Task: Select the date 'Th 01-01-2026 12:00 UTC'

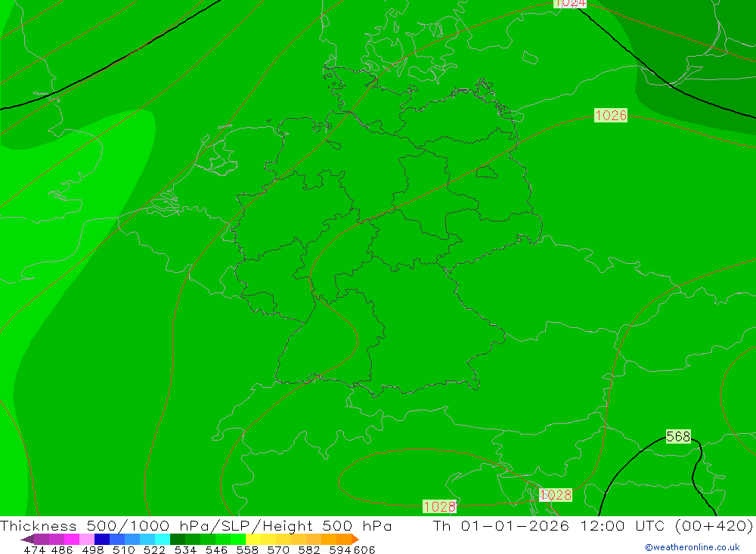Action: pyautogui.click(x=550, y=525)
